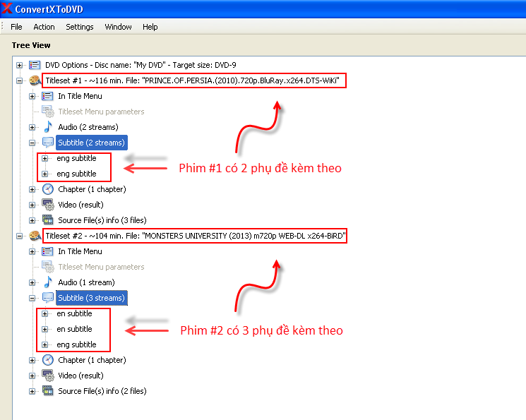Select Source File(s) info (3 files) label
The width and height of the screenshot is (526, 420).
click(x=102, y=220)
